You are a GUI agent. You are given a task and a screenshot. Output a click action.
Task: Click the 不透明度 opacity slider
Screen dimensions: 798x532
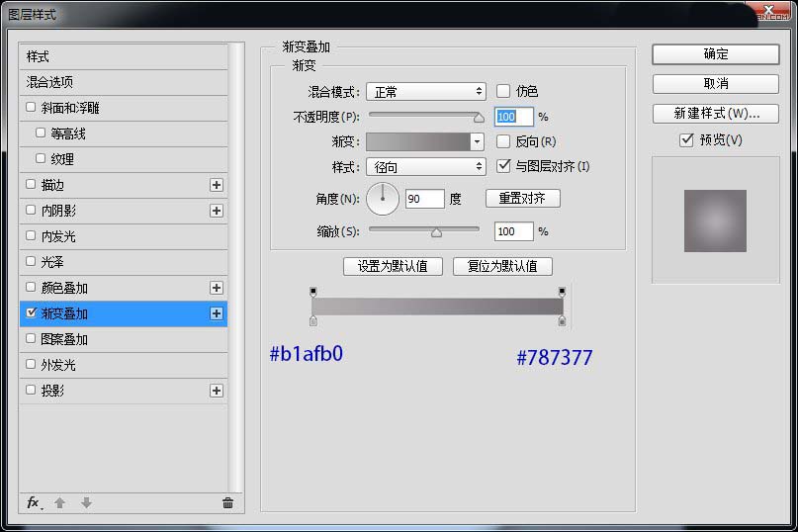(x=423, y=117)
